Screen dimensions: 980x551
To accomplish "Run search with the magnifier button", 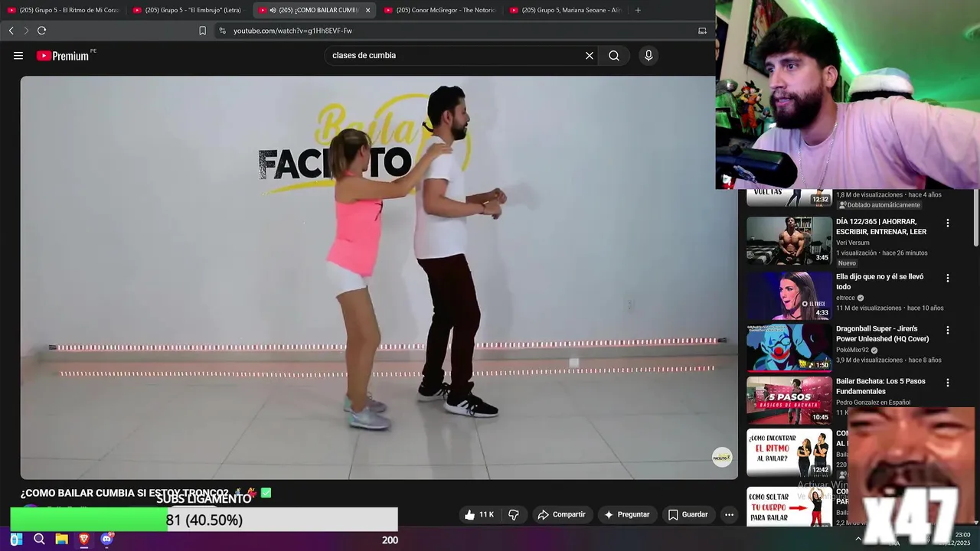I will (x=614, y=55).
